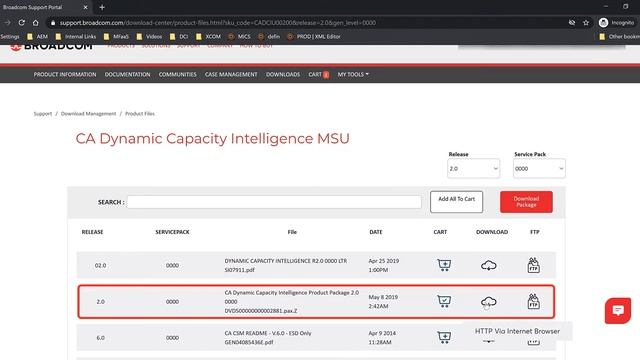Image resolution: width=640 pixels, height=360 pixels.
Task: Click the Product Files breadcrumb
Action: [x=140, y=113]
